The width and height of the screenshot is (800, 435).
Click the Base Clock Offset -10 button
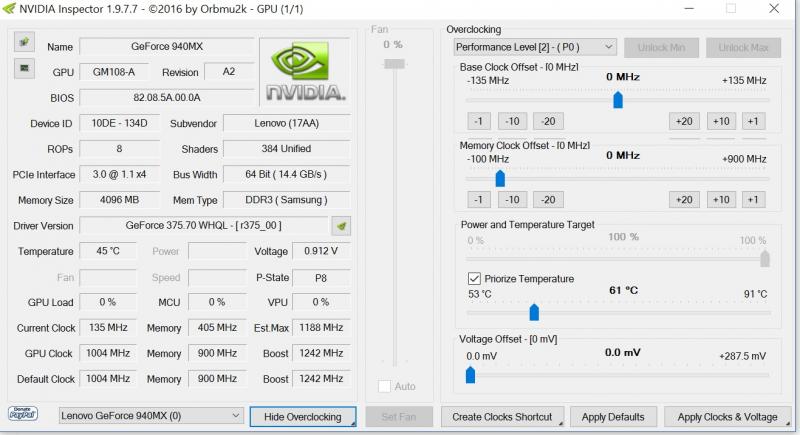point(512,121)
